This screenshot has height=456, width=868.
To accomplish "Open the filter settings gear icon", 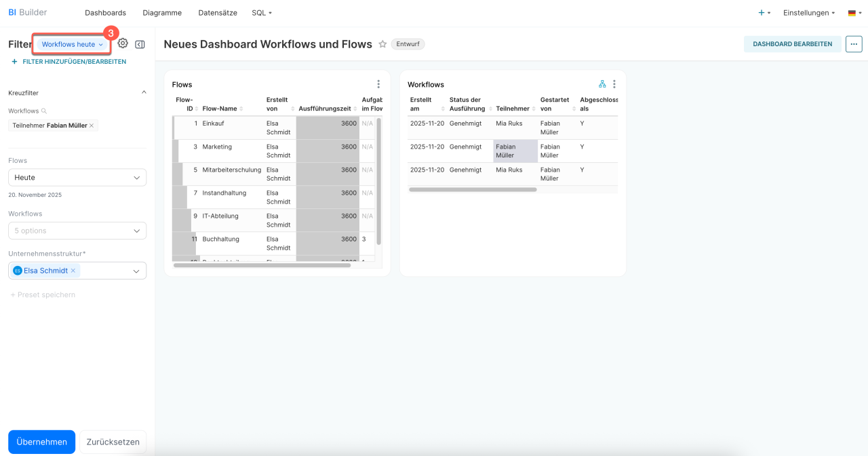I will [123, 43].
